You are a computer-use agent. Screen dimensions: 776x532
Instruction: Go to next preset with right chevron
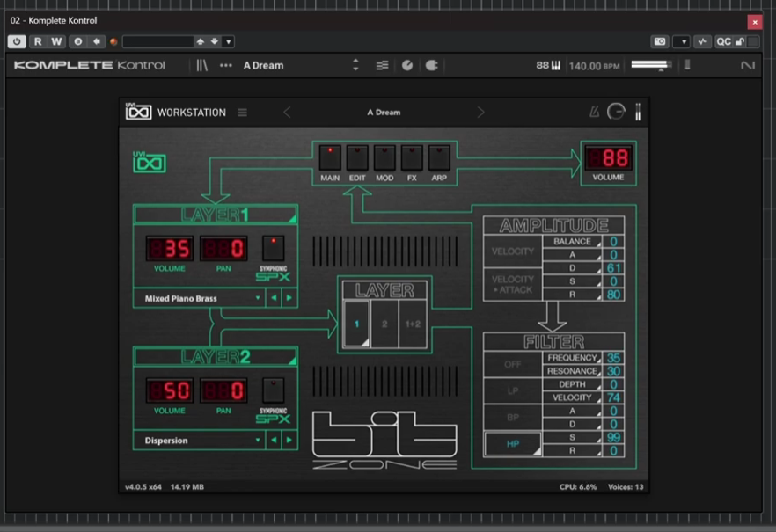click(x=480, y=113)
